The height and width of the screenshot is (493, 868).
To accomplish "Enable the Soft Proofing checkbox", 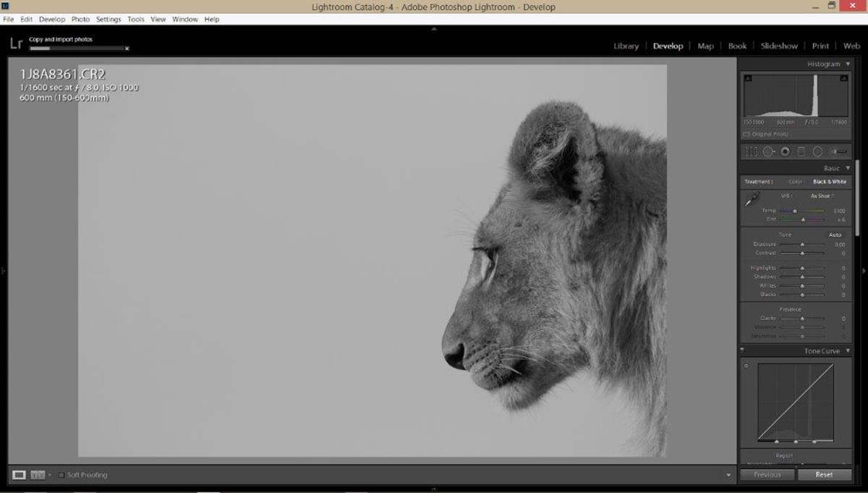I will point(62,475).
